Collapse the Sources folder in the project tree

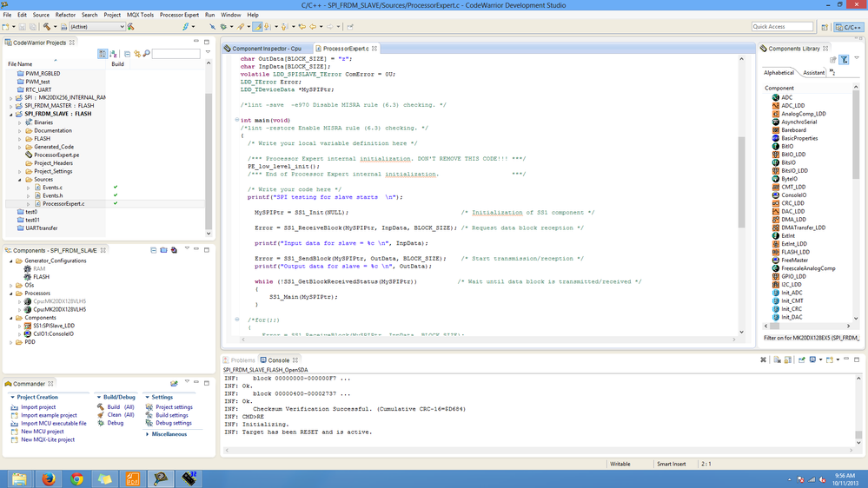pos(20,180)
